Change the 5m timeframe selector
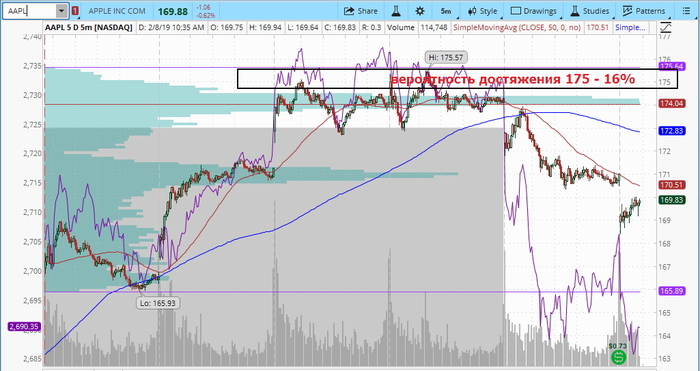Image resolution: width=700 pixels, height=371 pixels. tap(446, 11)
